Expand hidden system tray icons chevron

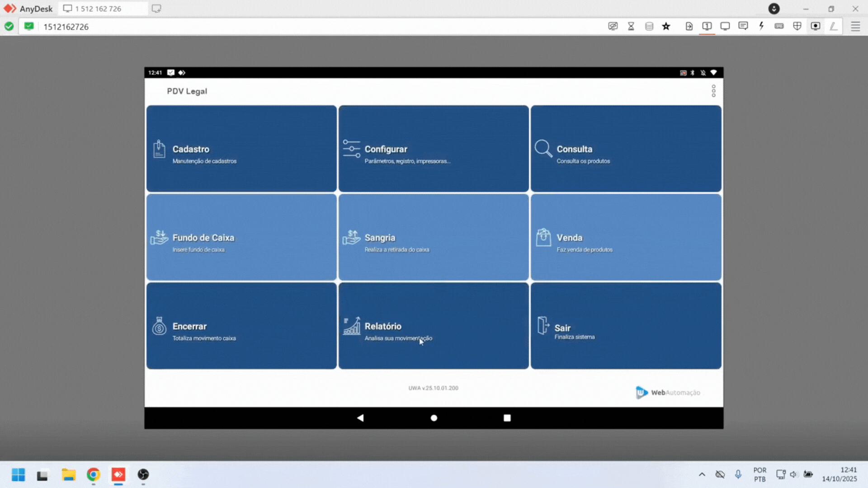(x=702, y=474)
